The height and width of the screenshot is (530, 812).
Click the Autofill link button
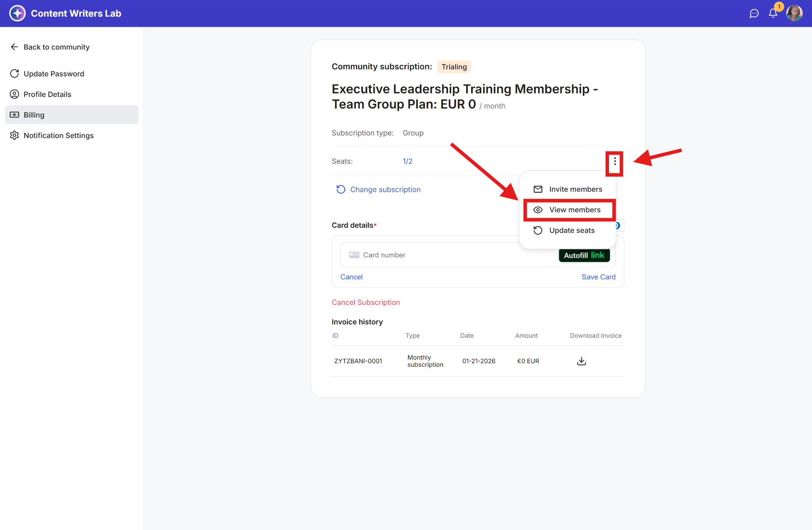(584, 255)
